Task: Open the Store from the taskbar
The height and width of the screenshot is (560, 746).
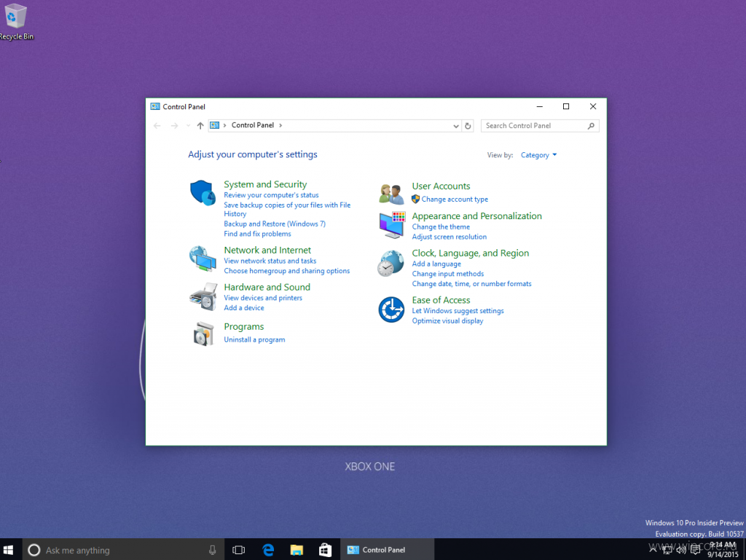Action: (326, 550)
